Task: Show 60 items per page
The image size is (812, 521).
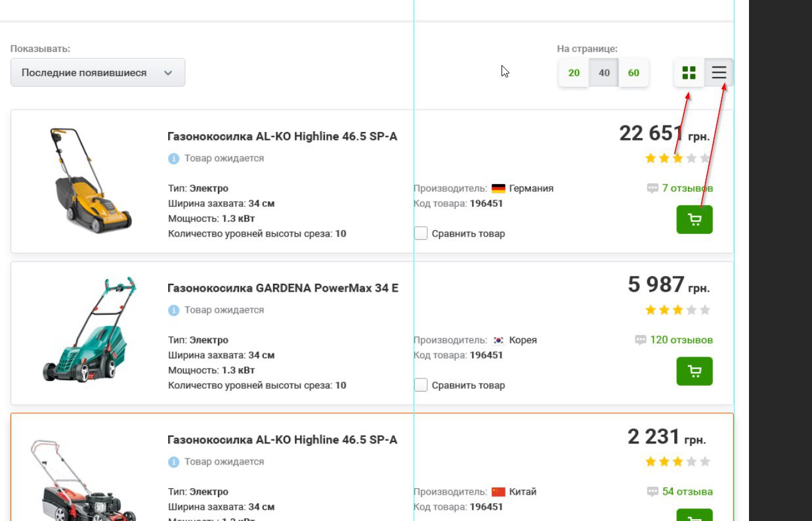Action: pyautogui.click(x=633, y=72)
